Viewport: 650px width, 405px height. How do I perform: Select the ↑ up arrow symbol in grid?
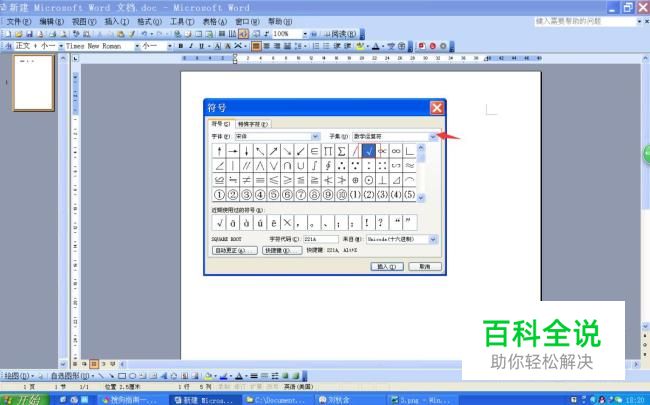pyautogui.click(x=219, y=151)
